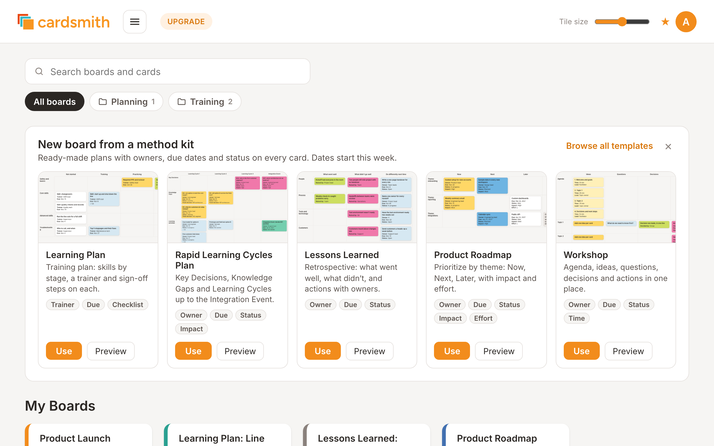Open the Product Launch board
Screen dimensions: 714x446
tap(89, 435)
